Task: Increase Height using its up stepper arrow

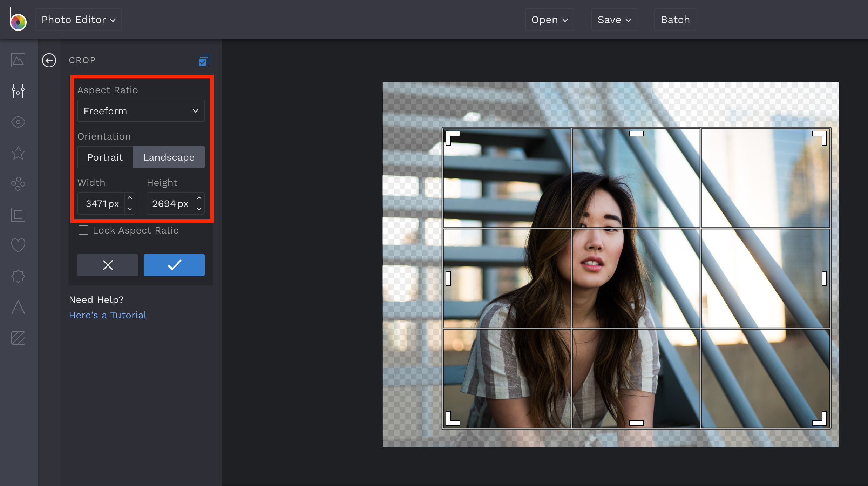Action: point(199,198)
